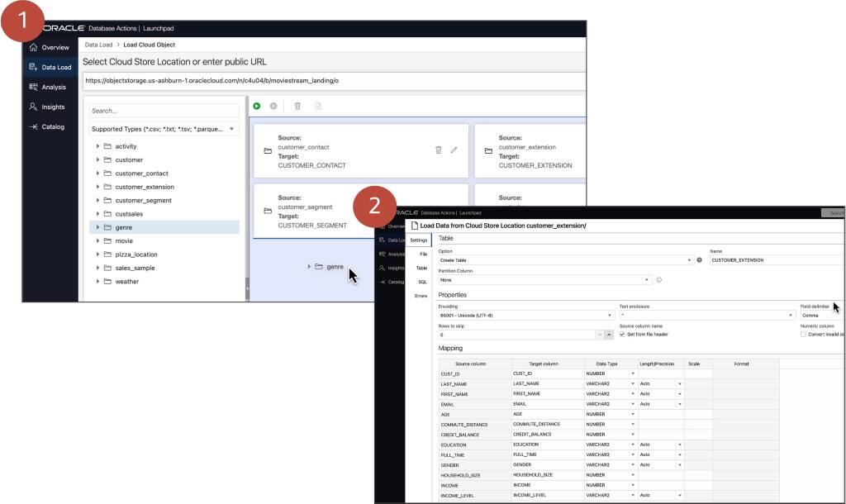Open Launchpad from the top bar

pos(159,27)
